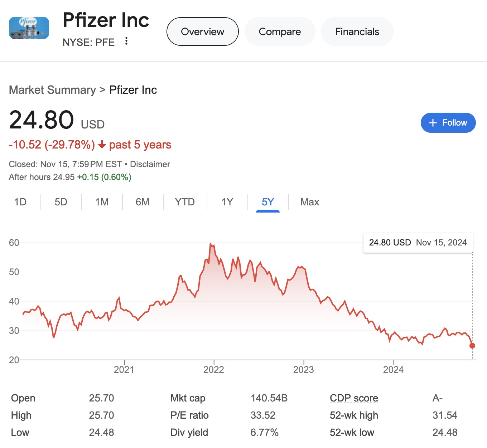Screen dimensions: 487x448
Task: Select the 5Y time range
Action: [268, 202]
